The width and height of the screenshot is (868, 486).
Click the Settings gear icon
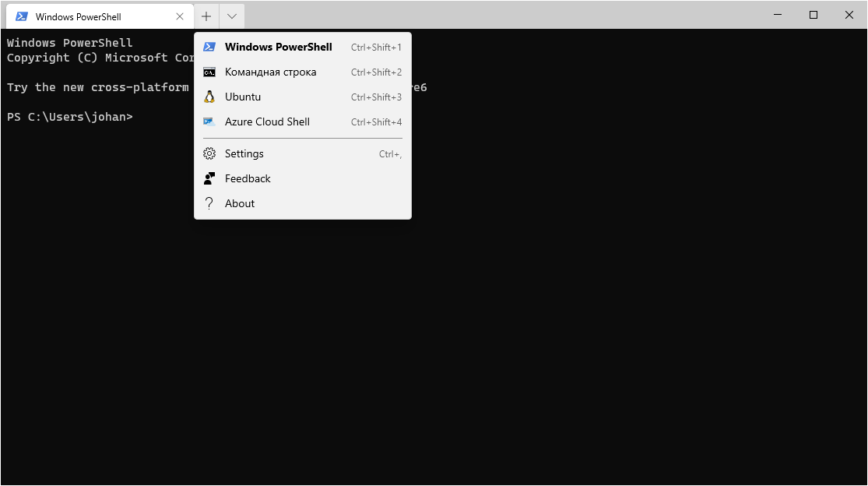pyautogui.click(x=209, y=153)
